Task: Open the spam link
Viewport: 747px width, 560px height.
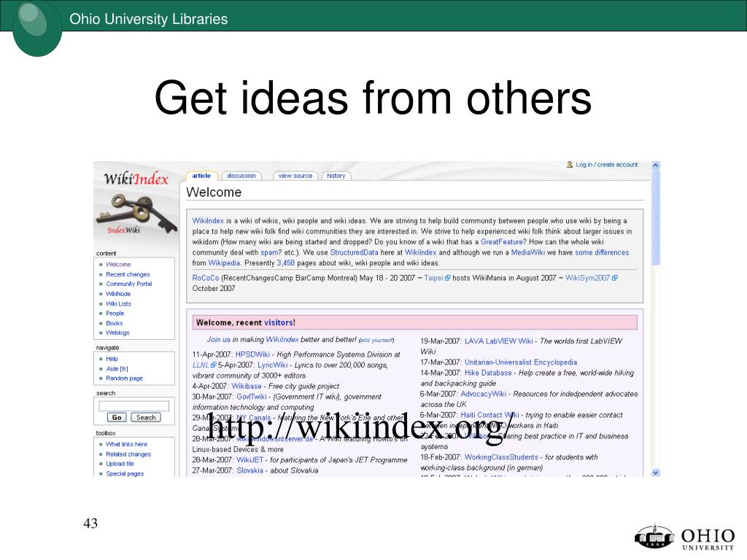Action: point(269,252)
